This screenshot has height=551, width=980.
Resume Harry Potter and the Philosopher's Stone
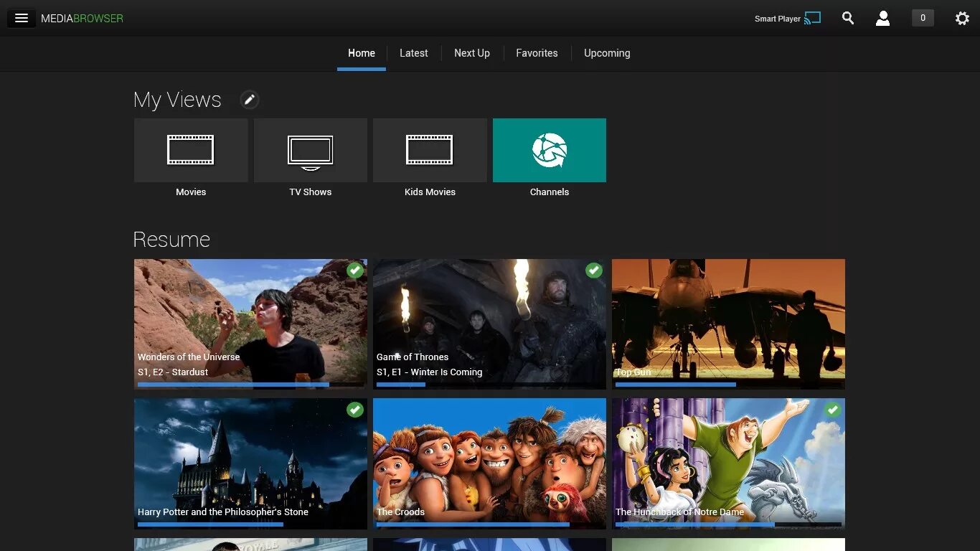(250, 463)
